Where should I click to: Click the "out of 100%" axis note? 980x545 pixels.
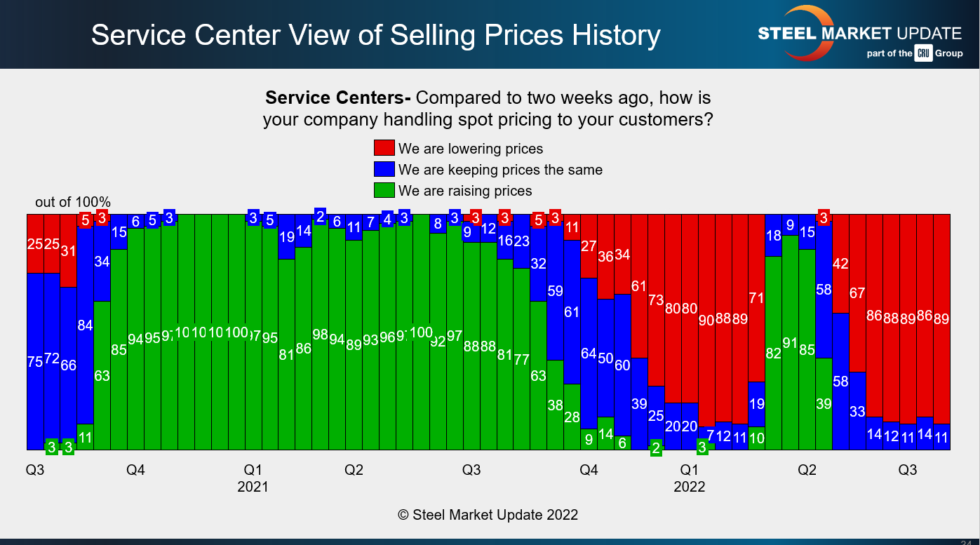73,202
